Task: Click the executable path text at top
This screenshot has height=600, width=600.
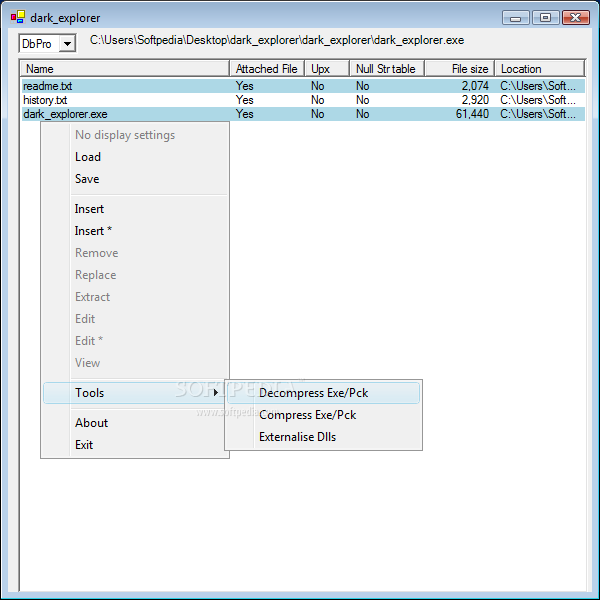Action: pos(277,40)
